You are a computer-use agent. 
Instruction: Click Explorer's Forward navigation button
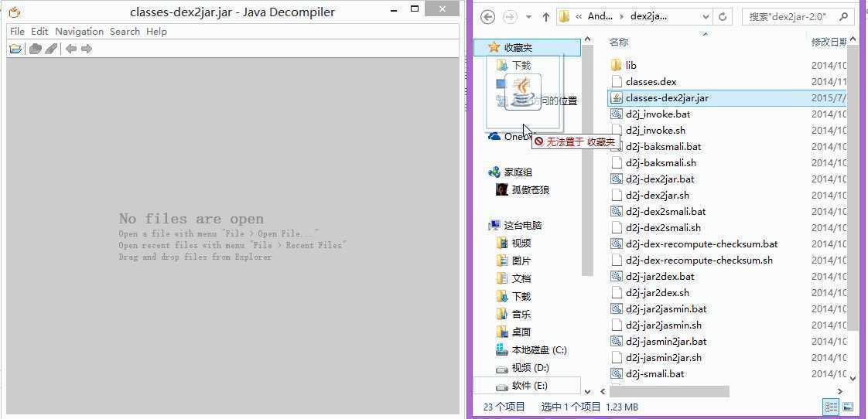[x=509, y=17]
